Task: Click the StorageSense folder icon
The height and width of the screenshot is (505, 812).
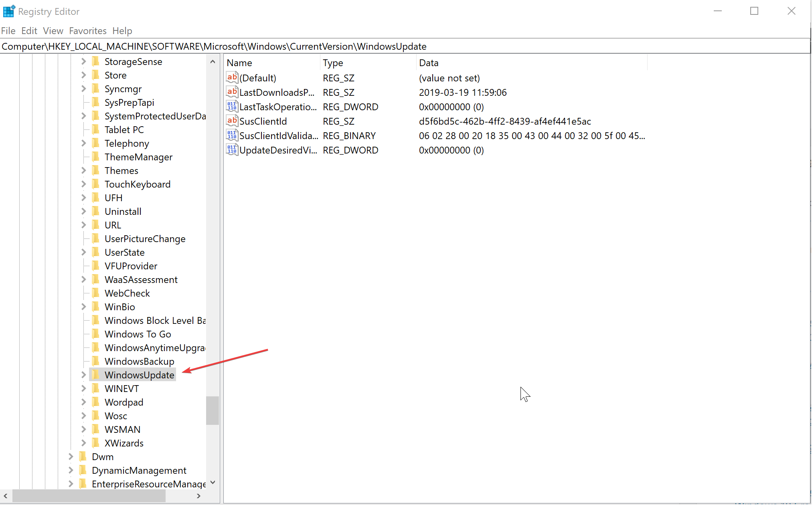Action: [x=96, y=61]
